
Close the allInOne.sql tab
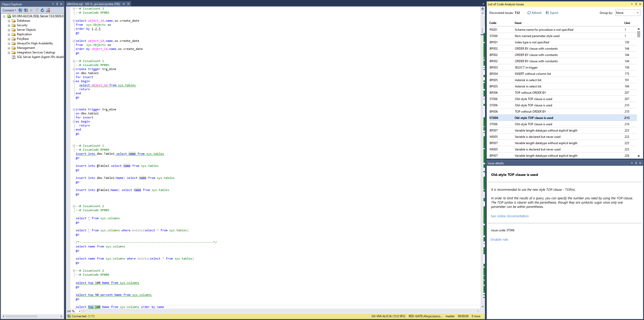(128, 4)
